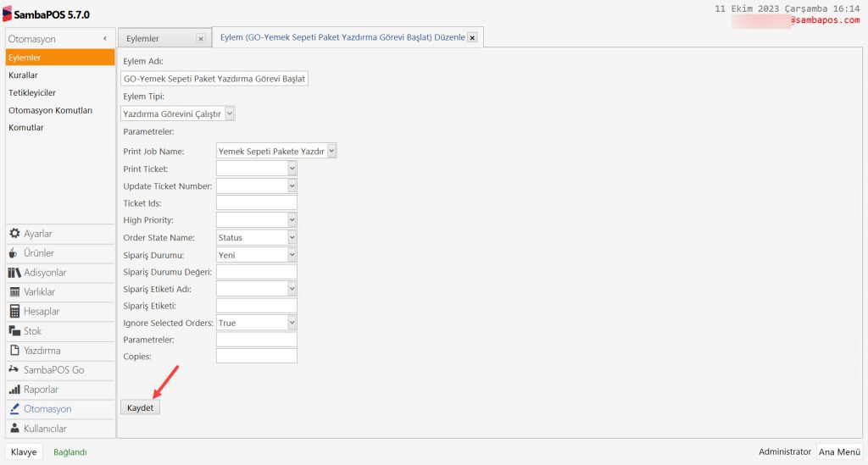Screen dimensions: 868x465
Task: Collapse the Otomasyon sidebar panel arrow
Action: pos(105,39)
